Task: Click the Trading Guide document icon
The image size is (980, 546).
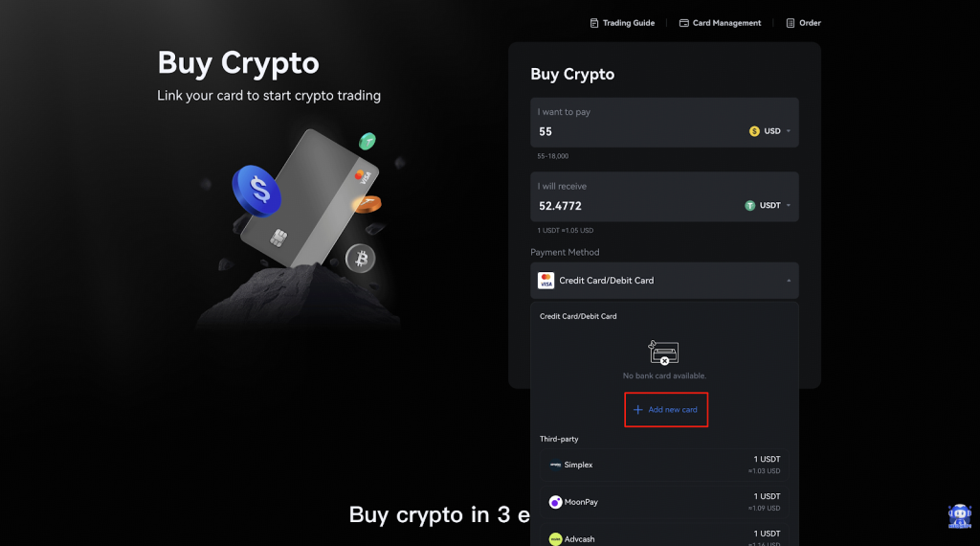Action: [x=594, y=23]
